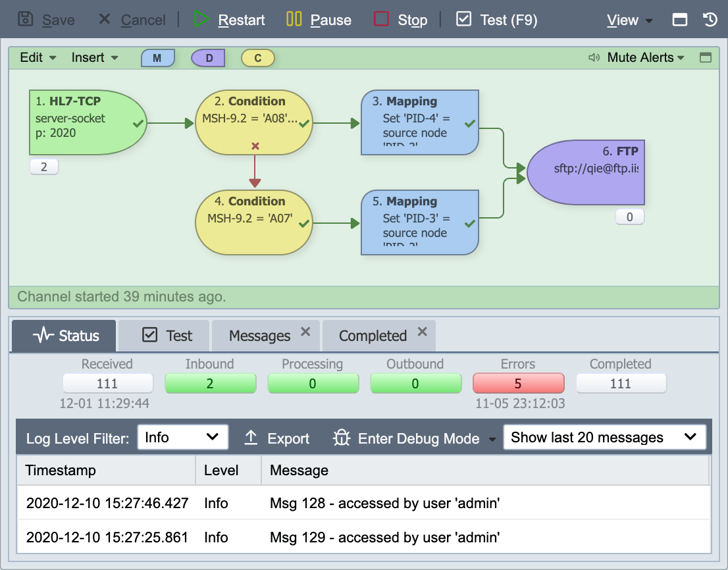Click the bug icon for Debug Mode
The image size is (728, 570).
tap(341, 438)
